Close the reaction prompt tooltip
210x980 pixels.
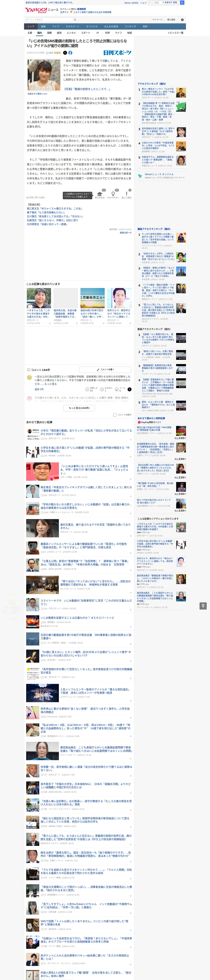(x=91, y=193)
